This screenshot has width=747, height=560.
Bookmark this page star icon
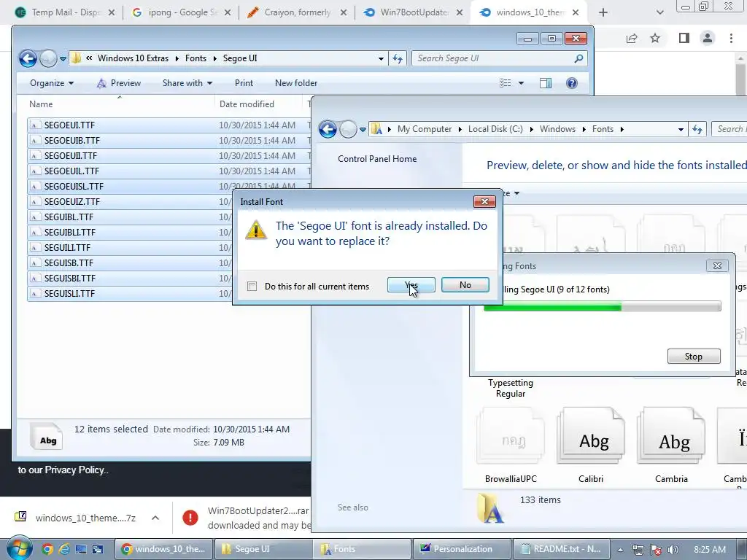[655, 38]
